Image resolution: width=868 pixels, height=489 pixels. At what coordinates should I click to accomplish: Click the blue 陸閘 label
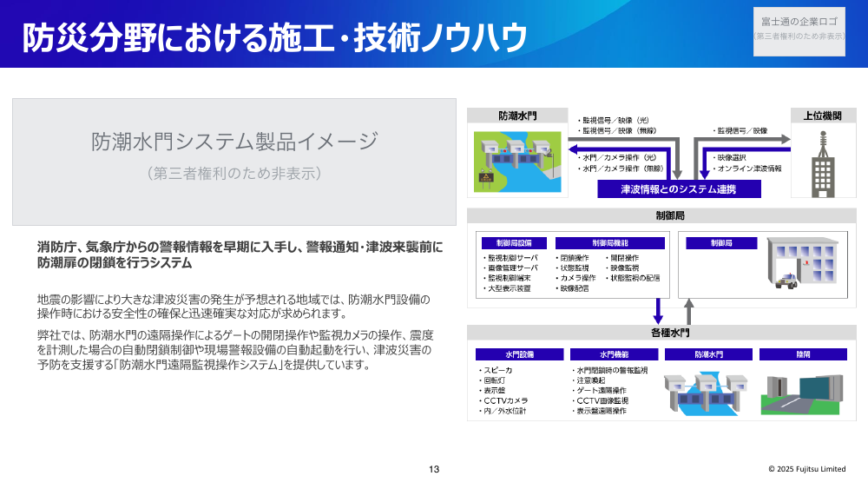(x=803, y=354)
